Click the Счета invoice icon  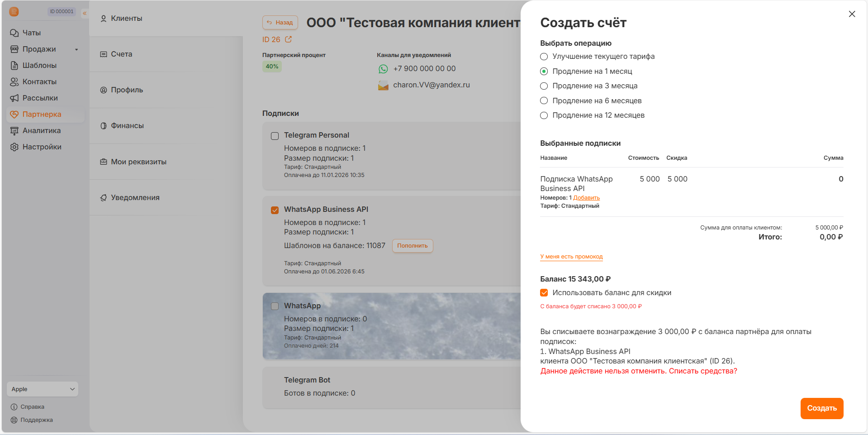104,54
